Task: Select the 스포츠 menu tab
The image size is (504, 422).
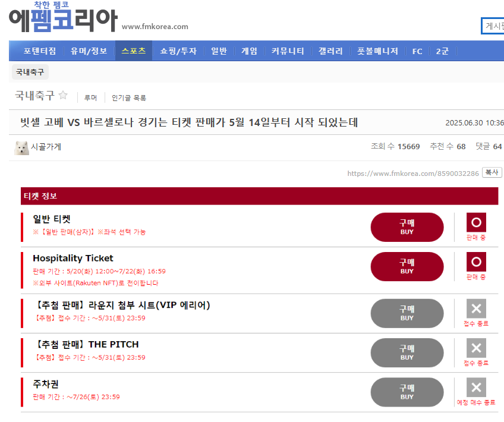Action: (134, 51)
